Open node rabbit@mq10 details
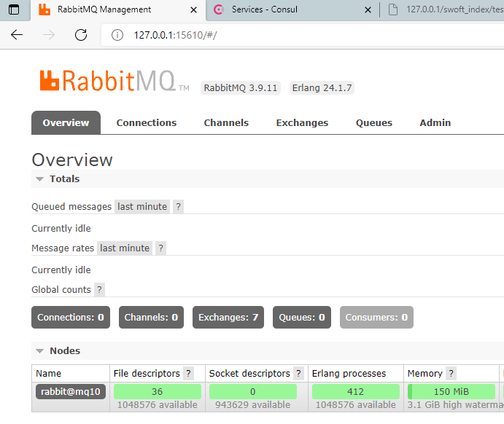Image resolution: width=504 pixels, height=424 pixels. 71,392
